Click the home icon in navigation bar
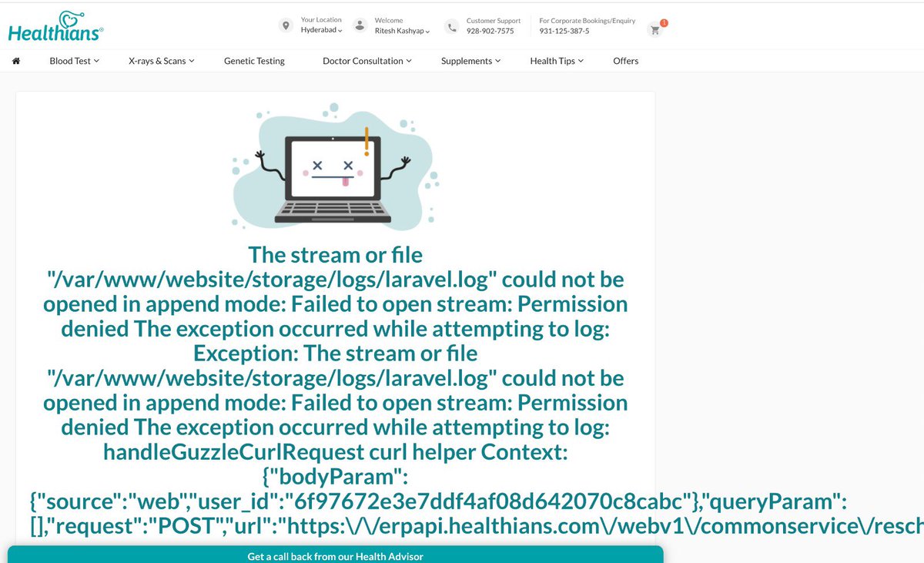 [16, 61]
